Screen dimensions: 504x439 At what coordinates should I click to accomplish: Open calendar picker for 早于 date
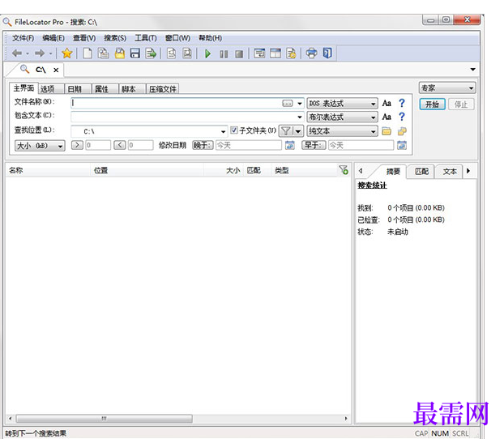tap(402, 145)
